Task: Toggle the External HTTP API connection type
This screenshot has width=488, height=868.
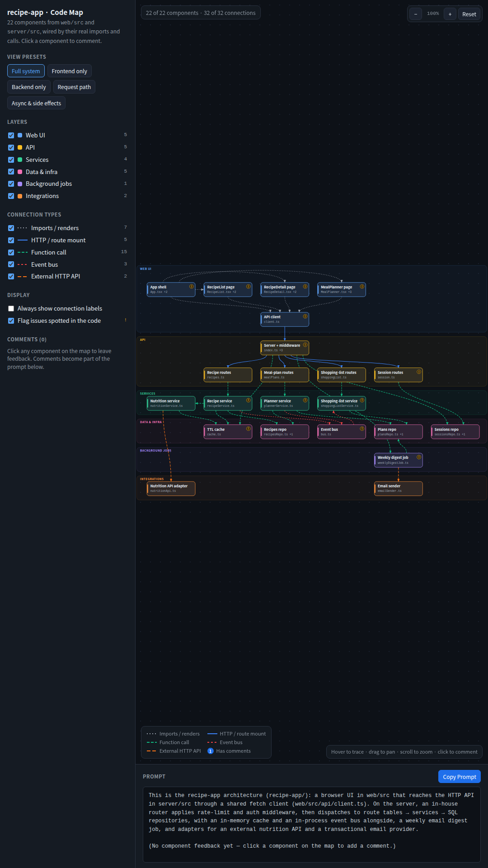Action: [11, 276]
